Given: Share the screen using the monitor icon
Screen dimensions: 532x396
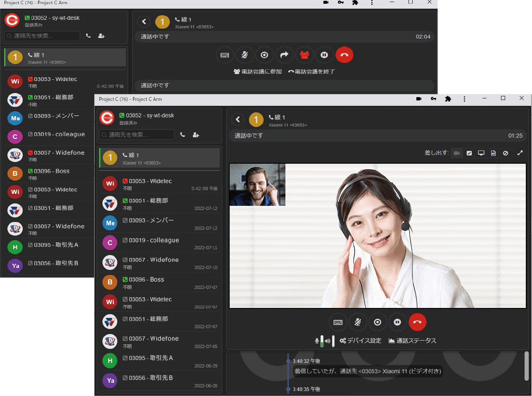Looking at the screenshot, I should point(481,153).
